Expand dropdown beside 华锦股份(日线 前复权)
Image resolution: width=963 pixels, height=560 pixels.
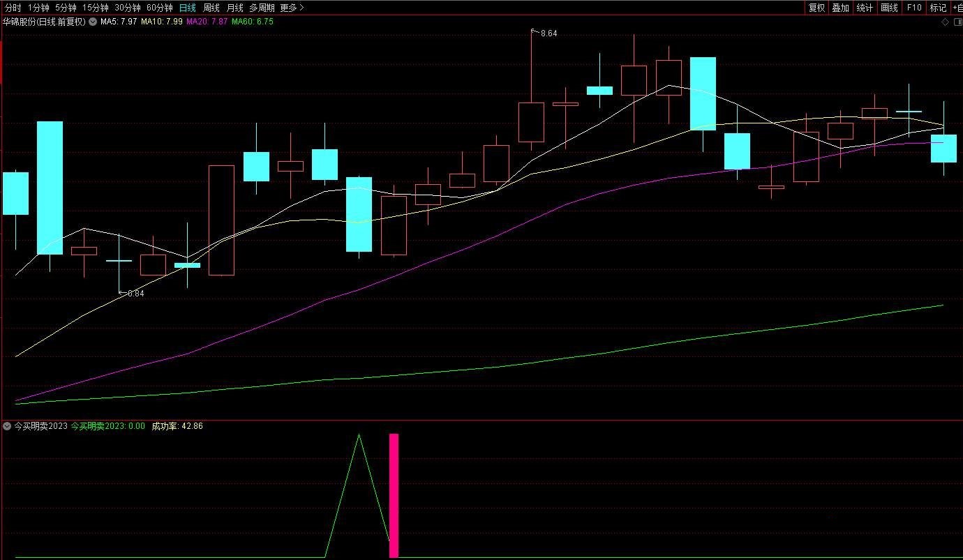pos(93,22)
